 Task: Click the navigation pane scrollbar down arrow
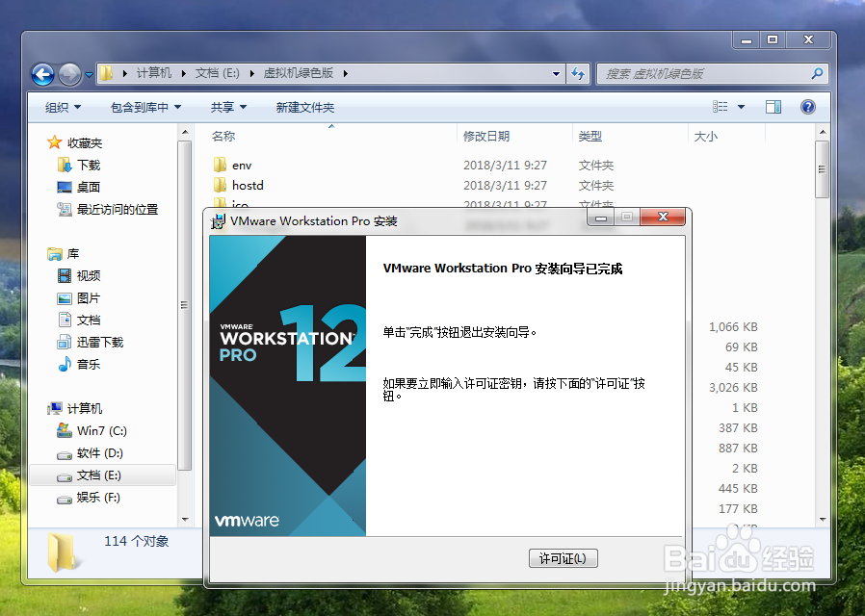tap(185, 519)
